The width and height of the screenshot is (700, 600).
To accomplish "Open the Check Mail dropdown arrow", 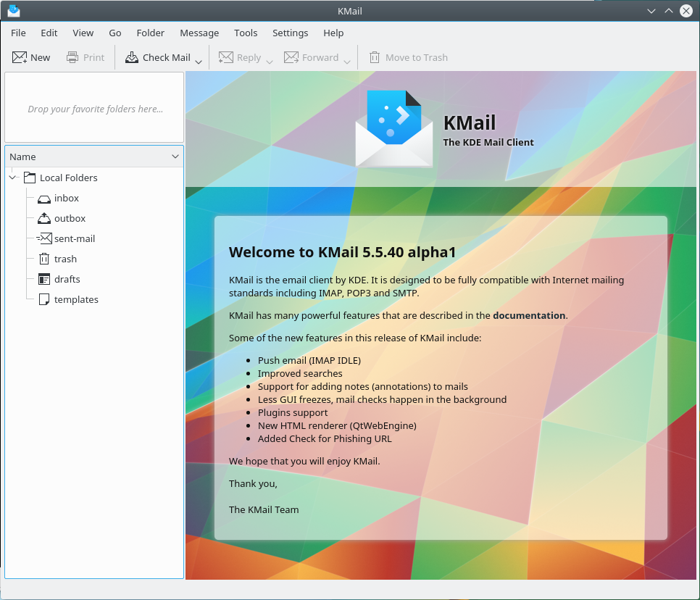I will pos(199,61).
